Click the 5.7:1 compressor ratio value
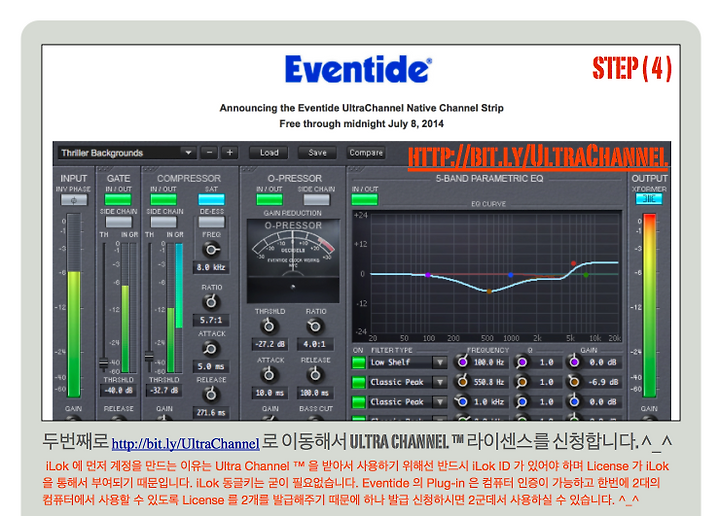This screenshot has width=720, height=516. [x=211, y=320]
